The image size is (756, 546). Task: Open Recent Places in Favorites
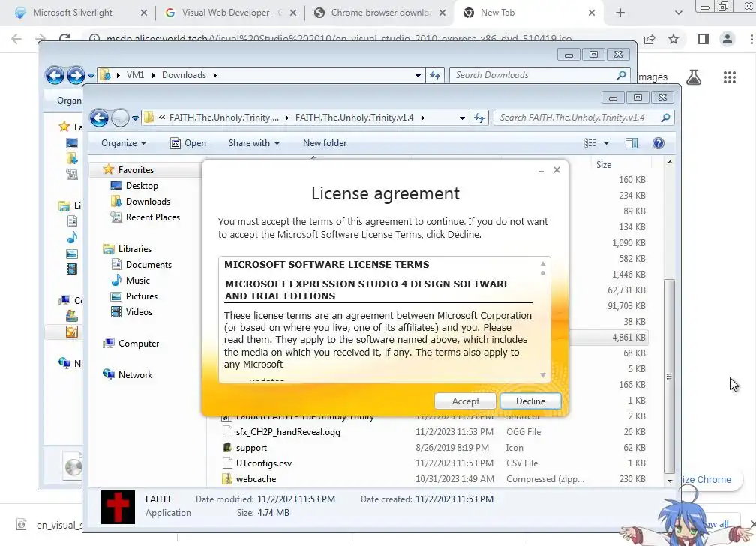[x=153, y=217]
